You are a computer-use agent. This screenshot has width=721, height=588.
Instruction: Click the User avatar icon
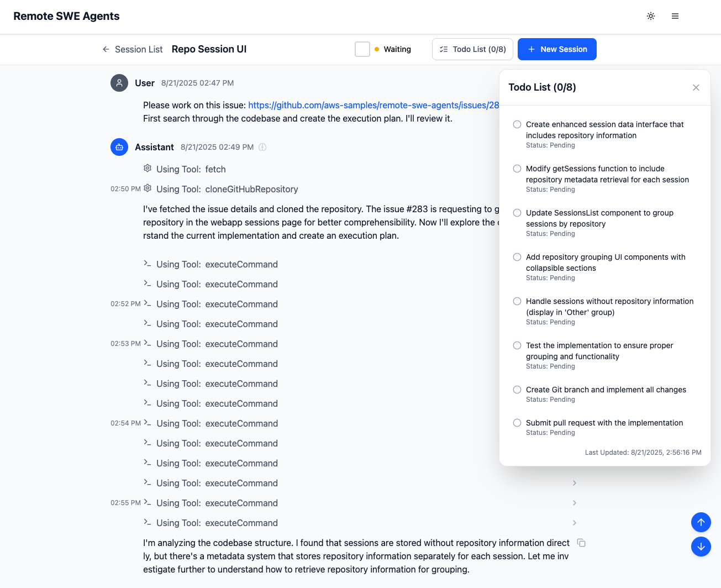[119, 83]
